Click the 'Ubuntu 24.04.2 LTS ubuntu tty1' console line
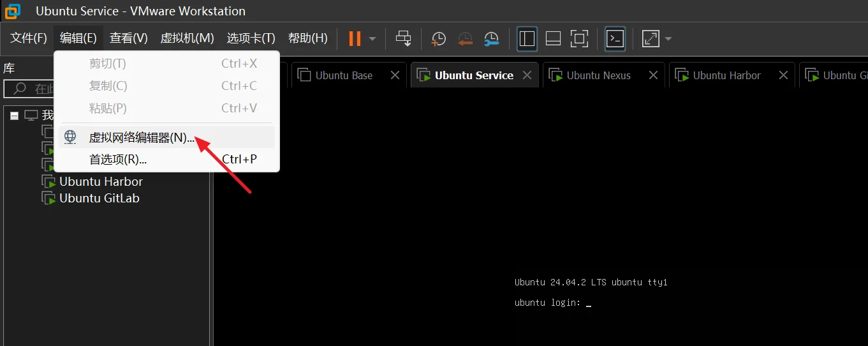 point(591,282)
